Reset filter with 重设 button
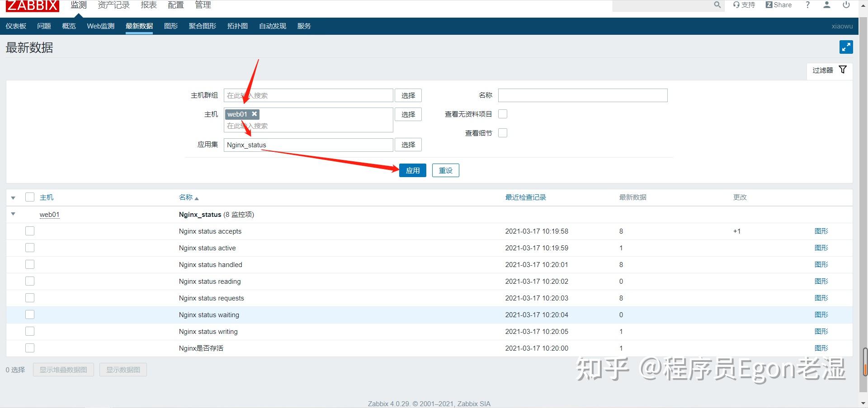 point(446,170)
